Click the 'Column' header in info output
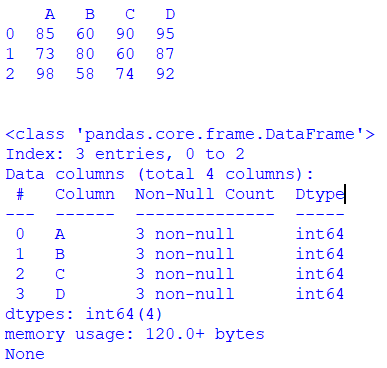Screen dimensions: 387x368 click(85, 194)
